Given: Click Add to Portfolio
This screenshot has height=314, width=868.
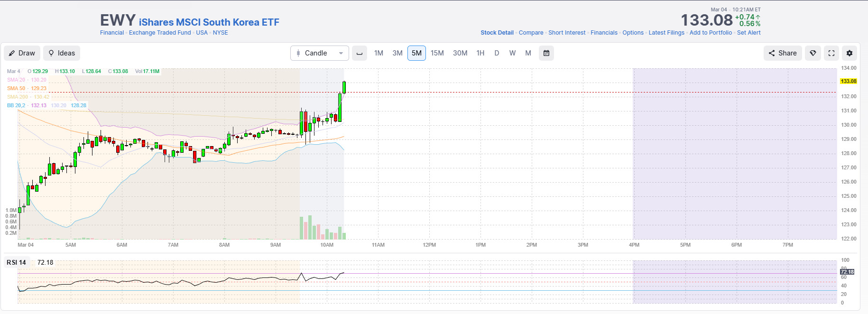Looking at the screenshot, I should point(711,33).
